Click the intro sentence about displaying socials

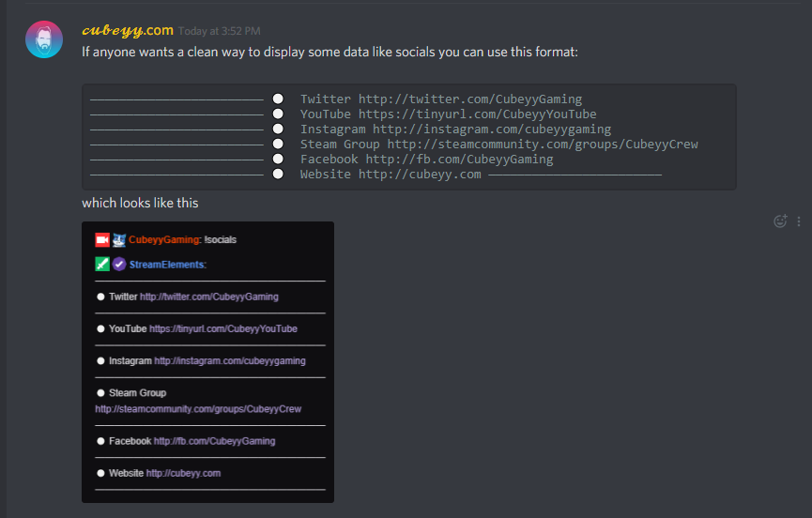pos(329,53)
